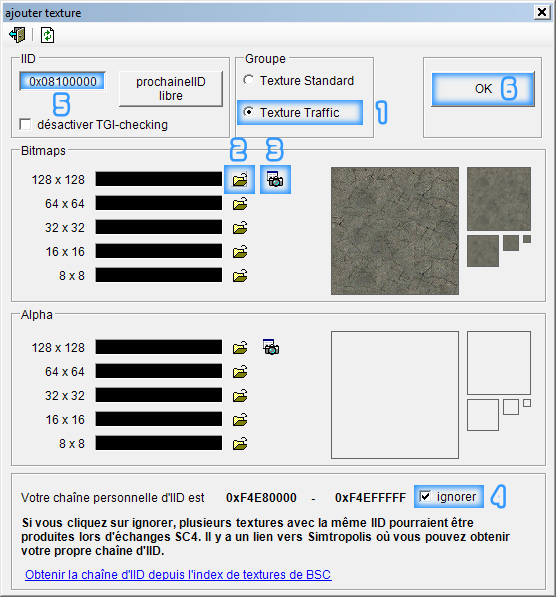The width and height of the screenshot is (556, 597).
Task: Click camera icon for 128 x 128 alpha
Action: click(x=271, y=347)
